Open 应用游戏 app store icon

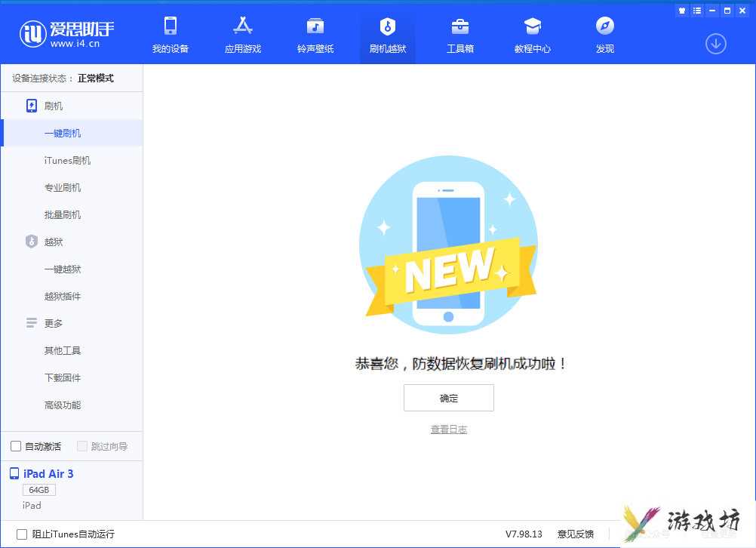pyautogui.click(x=242, y=26)
